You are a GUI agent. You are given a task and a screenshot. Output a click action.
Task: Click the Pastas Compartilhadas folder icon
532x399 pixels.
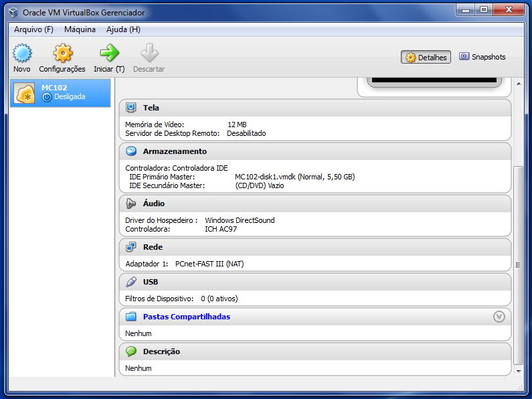pos(131,317)
